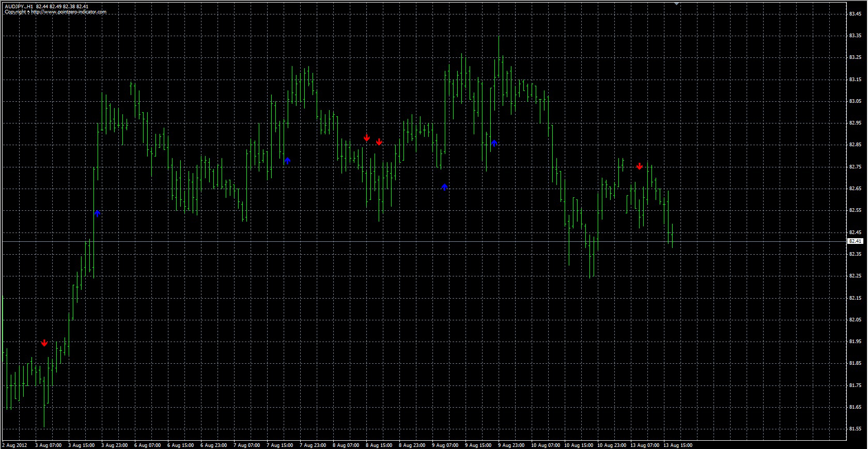Click blue up arrow near 82.85 level
This screenshot has height=449, width=868.
click(494, 143)
